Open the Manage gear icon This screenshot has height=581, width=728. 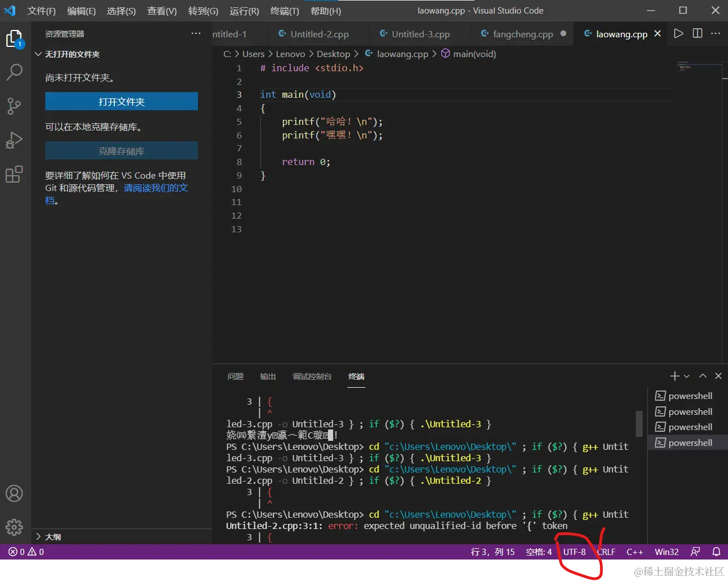[14, 527]
